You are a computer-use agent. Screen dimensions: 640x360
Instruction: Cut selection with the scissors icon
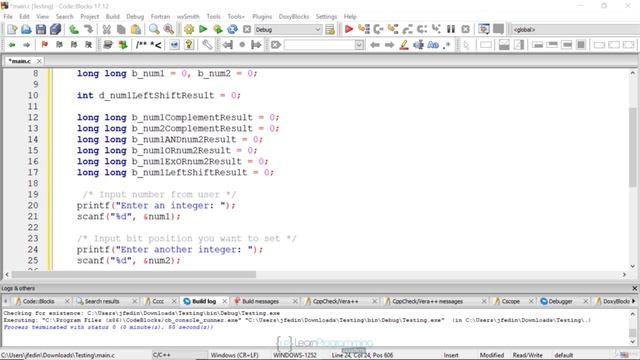click(x=107, y=29)
